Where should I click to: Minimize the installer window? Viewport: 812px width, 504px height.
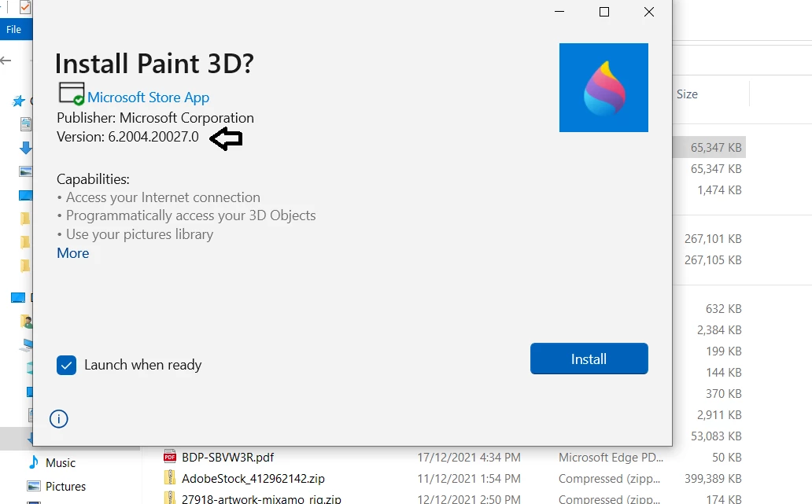coord(559,12)
